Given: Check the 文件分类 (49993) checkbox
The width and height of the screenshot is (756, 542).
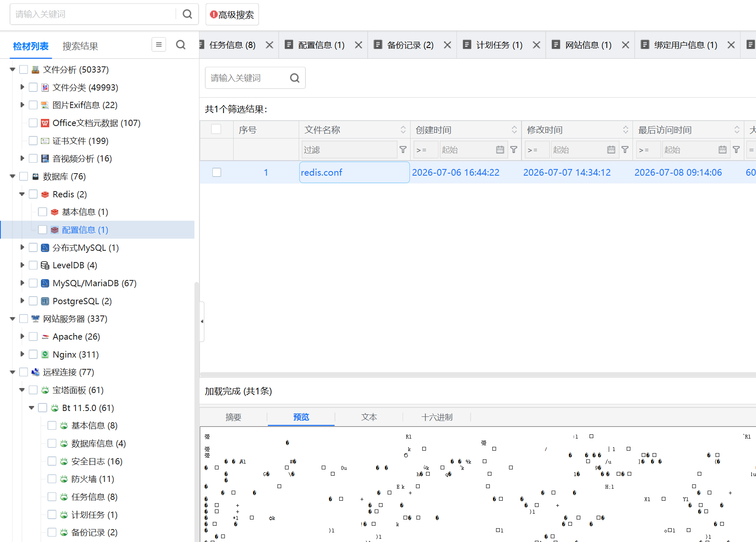Looking at the screenshot, I should tap(33, 88).
